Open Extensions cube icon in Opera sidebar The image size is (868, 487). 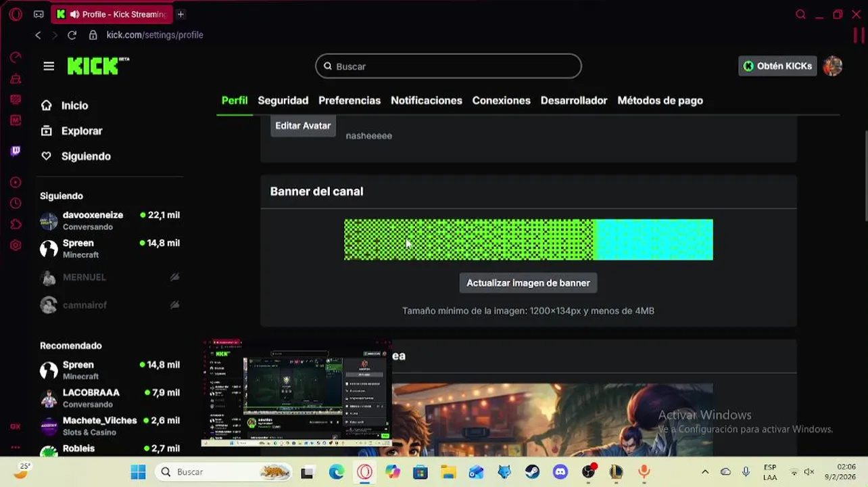[x=16, y=225]
